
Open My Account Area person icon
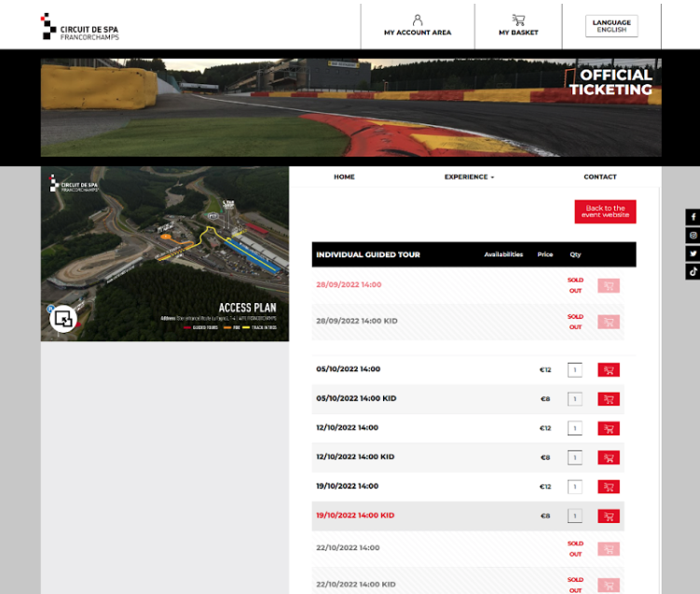417,20
